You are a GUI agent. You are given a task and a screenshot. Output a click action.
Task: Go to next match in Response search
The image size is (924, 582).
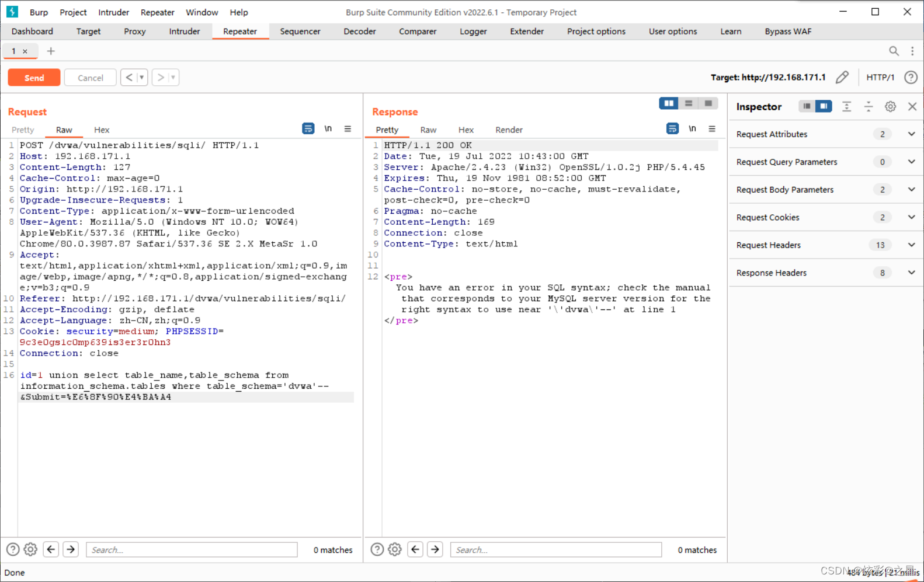click(x=435, y=549)
